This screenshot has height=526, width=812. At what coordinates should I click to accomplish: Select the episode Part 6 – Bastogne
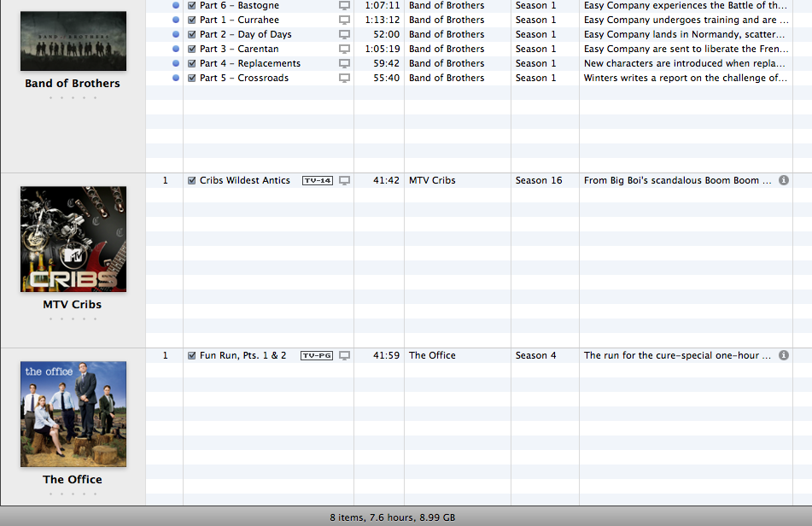pyautogui.click(x=239, y=5)
